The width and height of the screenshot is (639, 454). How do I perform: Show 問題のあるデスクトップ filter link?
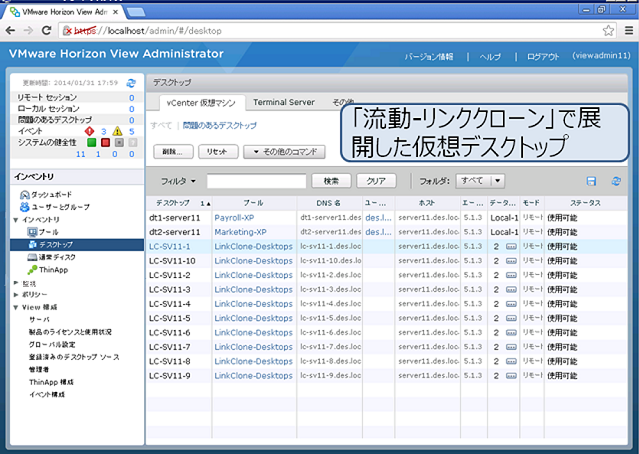pos(220,126)
